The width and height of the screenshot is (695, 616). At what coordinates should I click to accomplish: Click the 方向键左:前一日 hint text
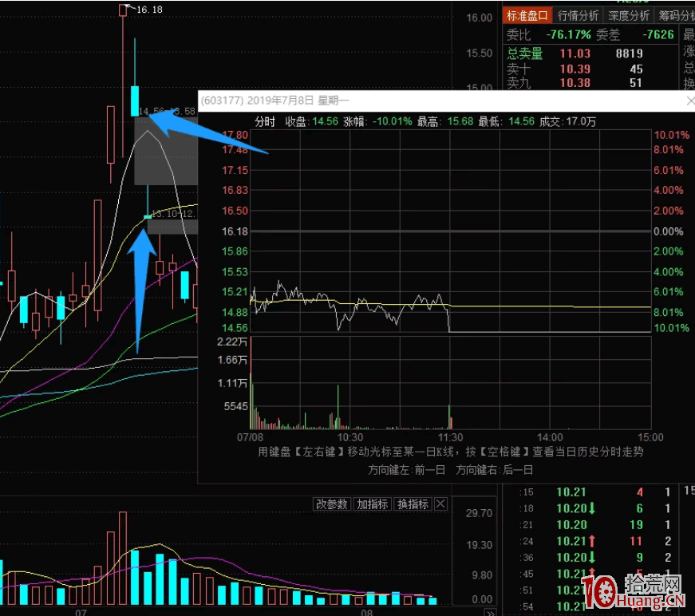pos(406,470)
